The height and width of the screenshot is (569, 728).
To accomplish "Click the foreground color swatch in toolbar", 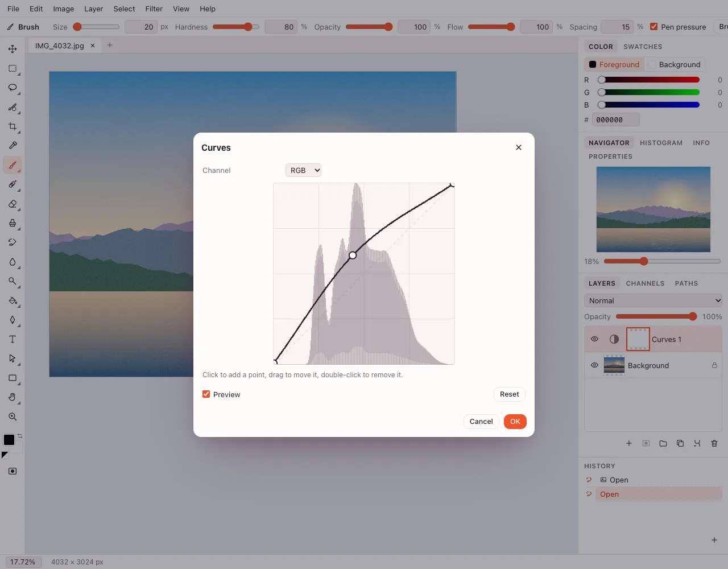I will (x=9, y=440).
